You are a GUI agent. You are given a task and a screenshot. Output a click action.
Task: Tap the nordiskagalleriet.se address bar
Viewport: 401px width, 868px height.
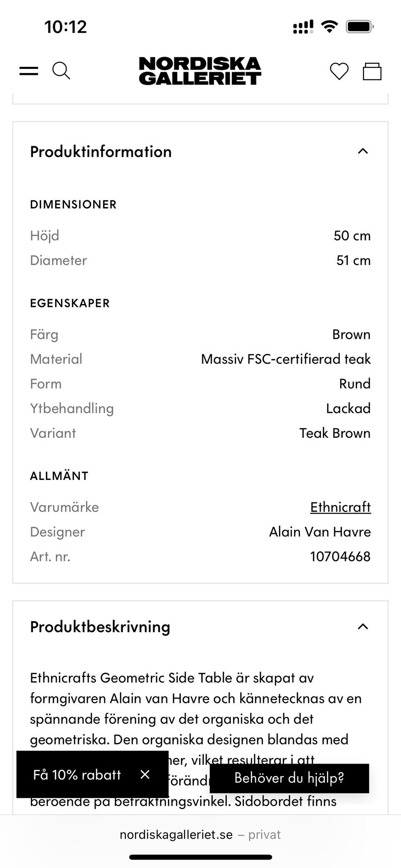200,835
